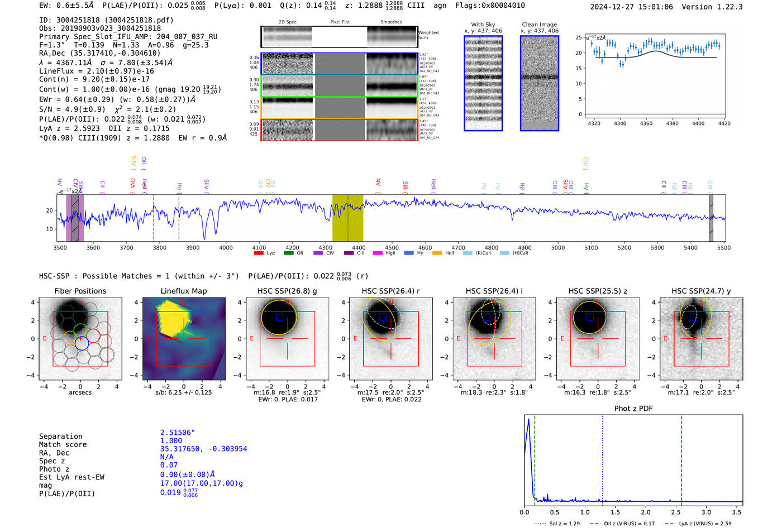Click the green OII legend swatch

click(x=288, y=253)
